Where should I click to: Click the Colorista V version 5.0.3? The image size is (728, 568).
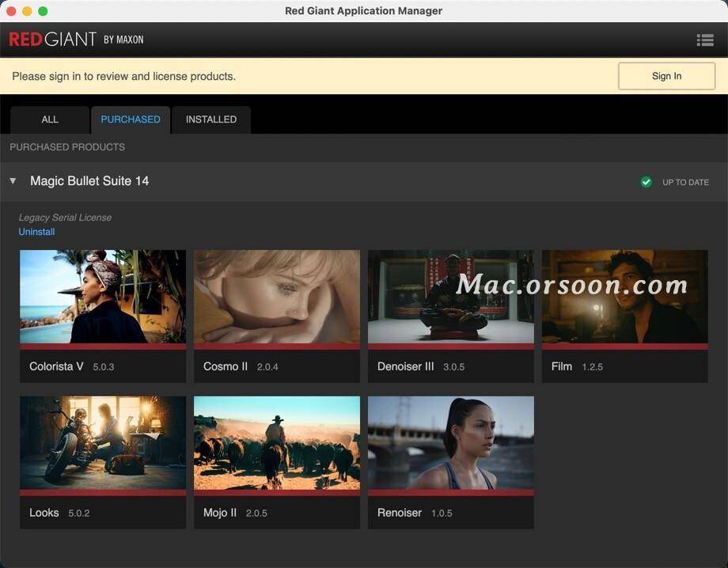click(104, 367)
